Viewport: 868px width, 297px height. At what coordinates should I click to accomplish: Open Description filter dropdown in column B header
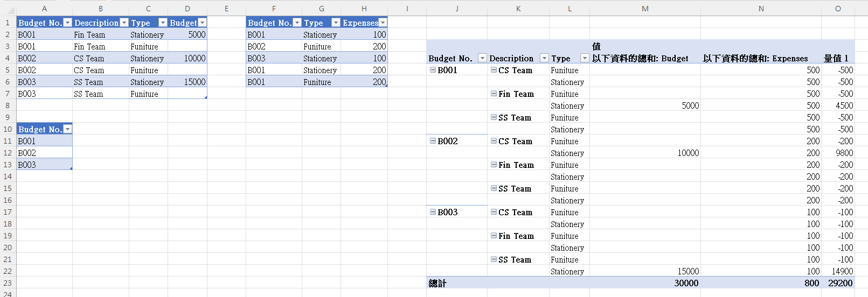[x=124, y=23]
